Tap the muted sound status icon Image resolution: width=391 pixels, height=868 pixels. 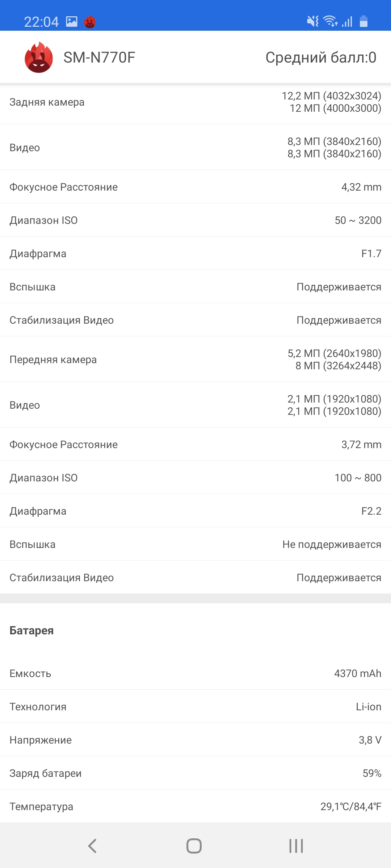(x=313, y=21)
